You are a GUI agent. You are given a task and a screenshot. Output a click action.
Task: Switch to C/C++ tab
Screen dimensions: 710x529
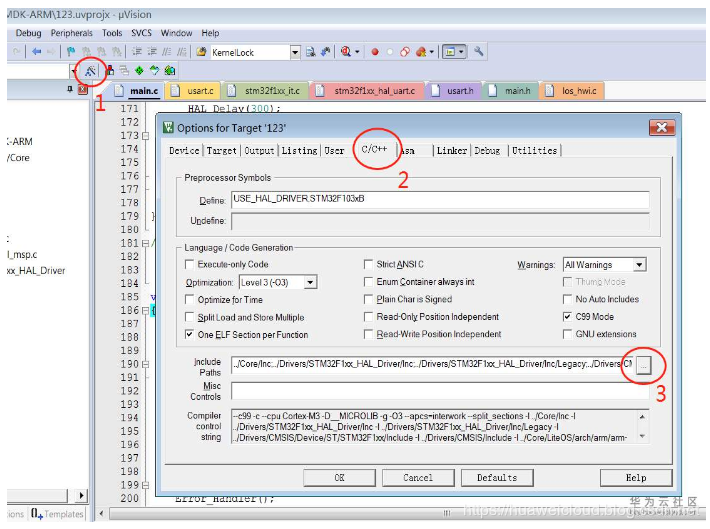coord(374,149)
